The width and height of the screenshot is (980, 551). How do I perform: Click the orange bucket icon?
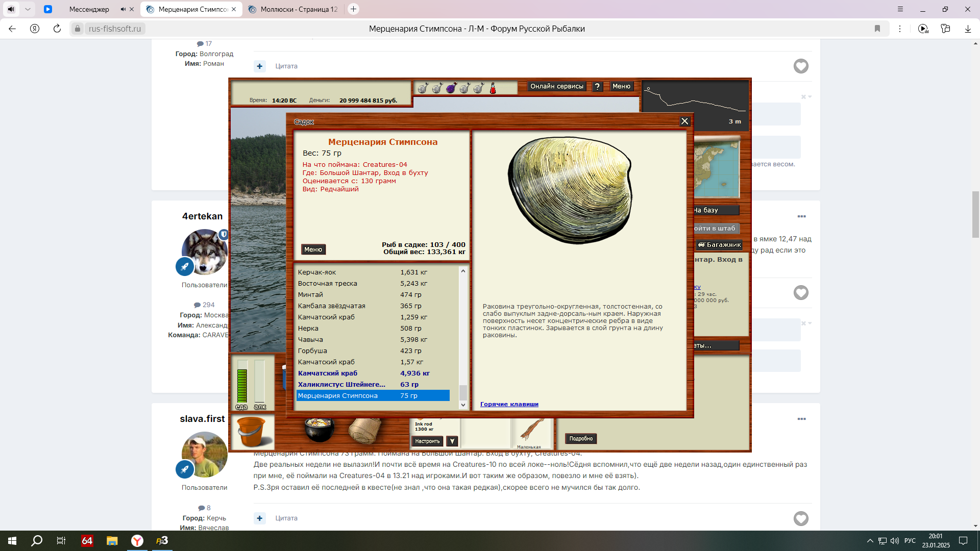coord(252,432)
